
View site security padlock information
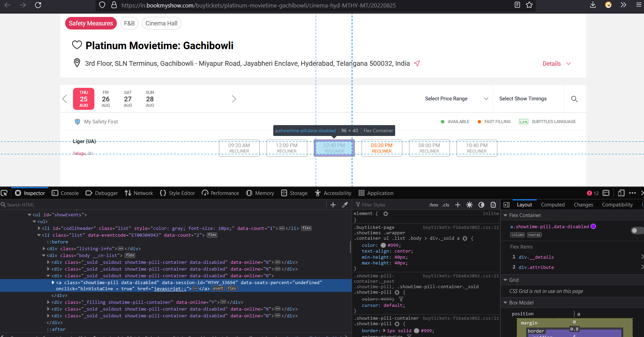[114, 5]
